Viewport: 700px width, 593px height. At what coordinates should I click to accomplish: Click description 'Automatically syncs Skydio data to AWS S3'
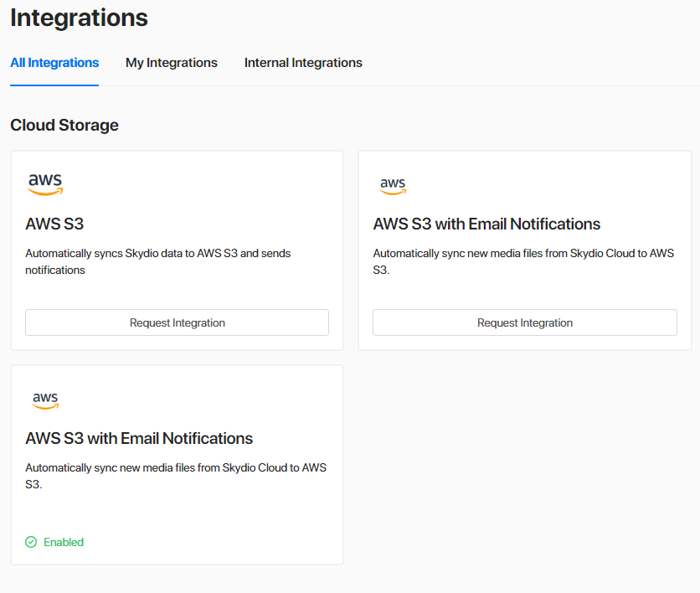tap(158, 261)
